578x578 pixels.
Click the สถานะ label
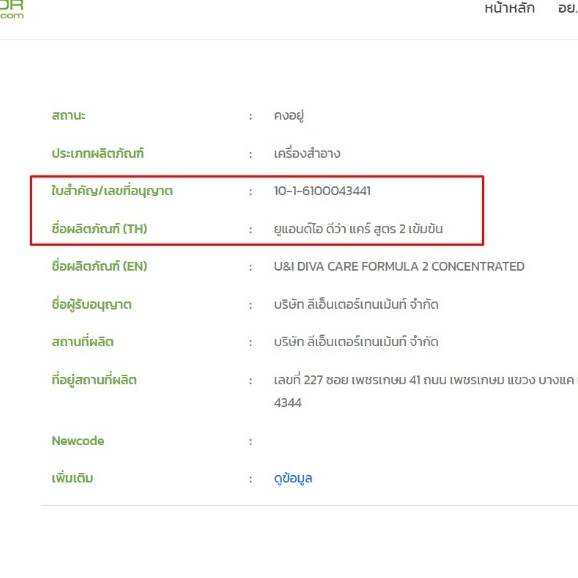point(69,116)
